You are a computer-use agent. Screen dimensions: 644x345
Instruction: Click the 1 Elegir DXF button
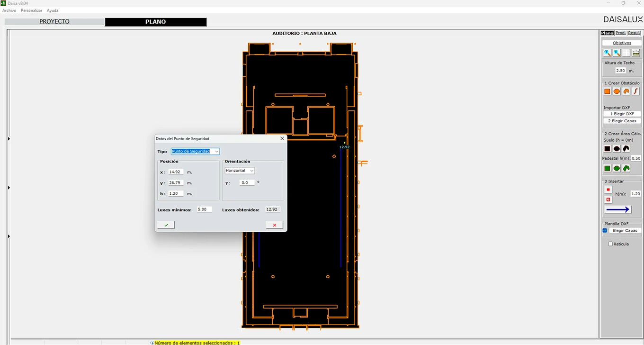622,114
